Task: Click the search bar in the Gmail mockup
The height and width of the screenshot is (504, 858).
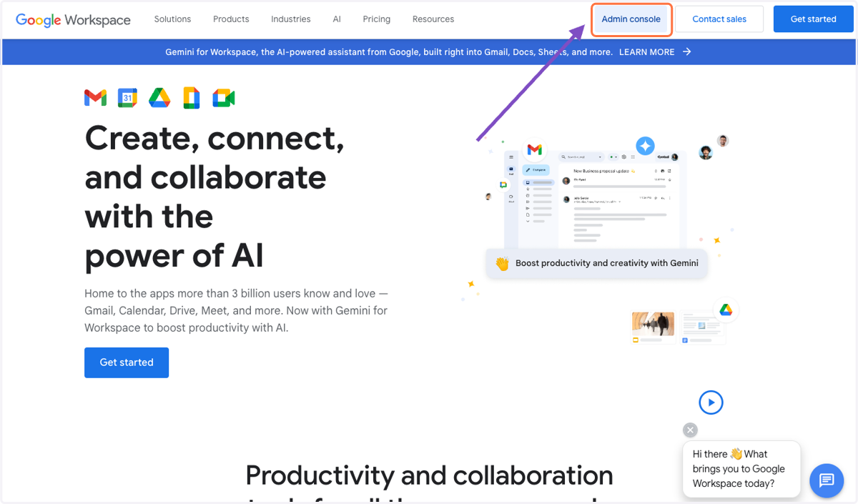Action: (x=581, y=157)
